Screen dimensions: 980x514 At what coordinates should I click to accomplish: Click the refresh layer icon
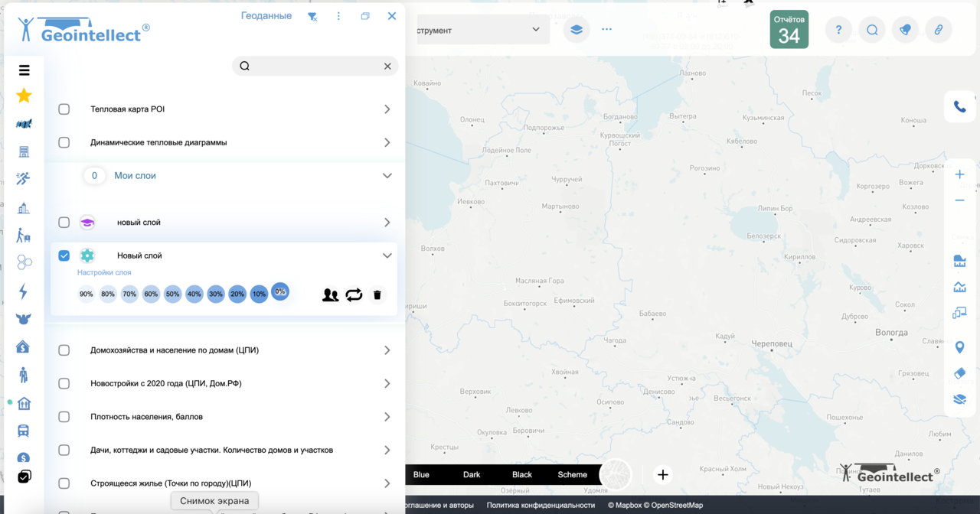tap(354, 294)
